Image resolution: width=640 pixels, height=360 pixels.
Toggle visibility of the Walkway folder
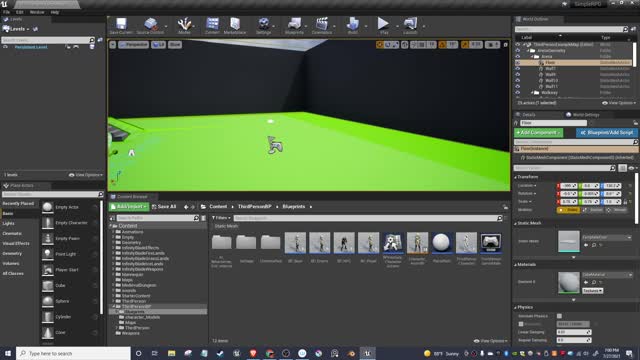pyautogui.click(x=518, y=93)
